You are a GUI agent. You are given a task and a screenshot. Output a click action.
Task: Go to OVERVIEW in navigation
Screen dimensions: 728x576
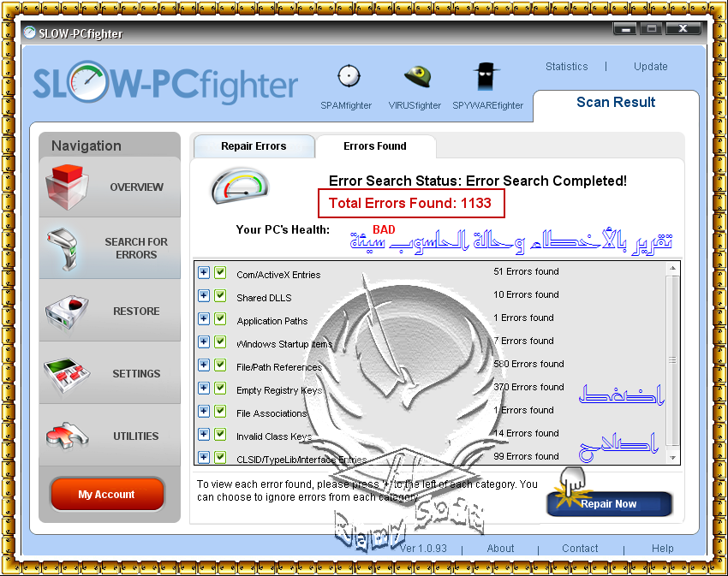point(110,187)
